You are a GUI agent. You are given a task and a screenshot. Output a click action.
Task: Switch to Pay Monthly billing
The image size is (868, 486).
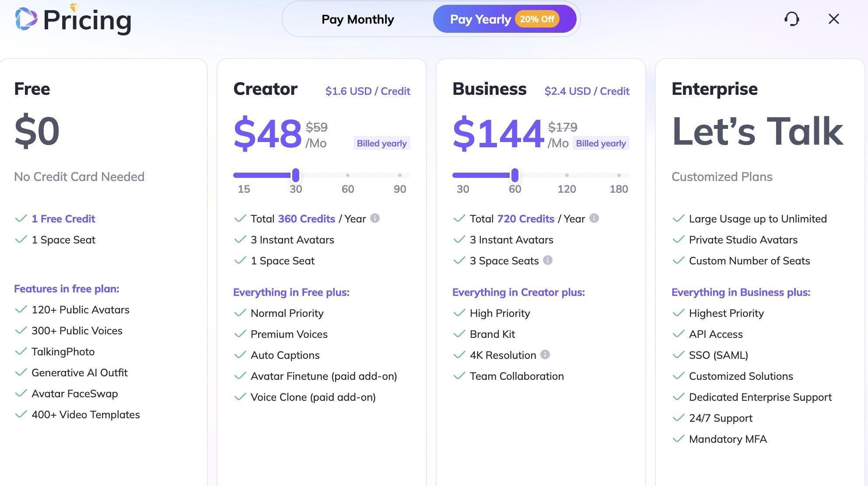(357, 19)
